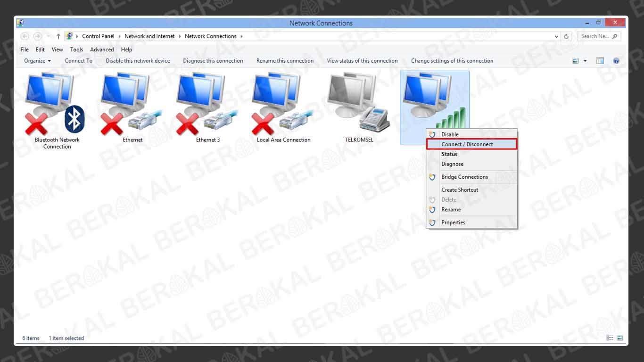Click the Back navigation arrow
Image resolution: width=644 pixels, height=362 pixels.
(x=25, y=36)
